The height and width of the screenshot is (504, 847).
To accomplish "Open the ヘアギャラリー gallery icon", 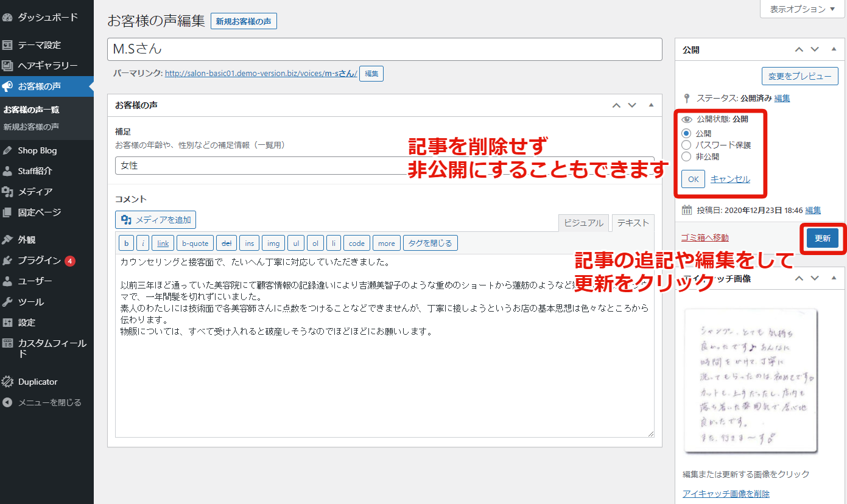I will [x=8, y=66].
